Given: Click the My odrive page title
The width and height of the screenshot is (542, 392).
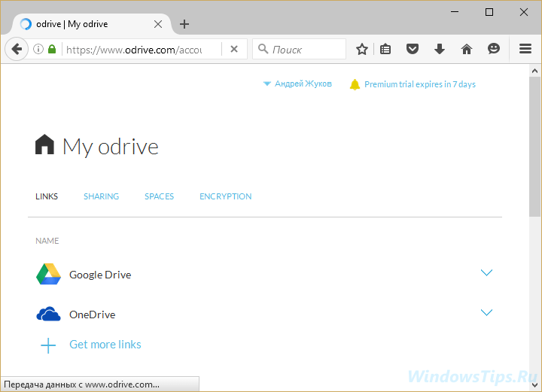Looking at the screenshot, I should 111,147.
